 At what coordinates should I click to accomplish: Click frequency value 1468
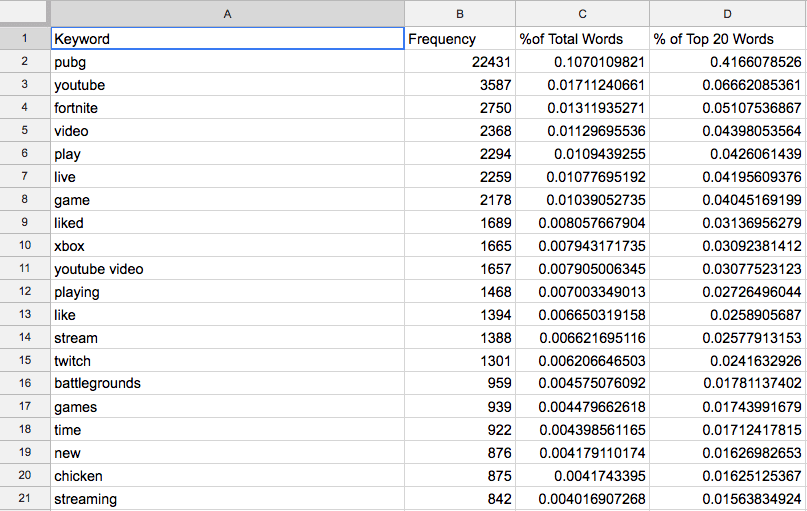tap(460, 291)
